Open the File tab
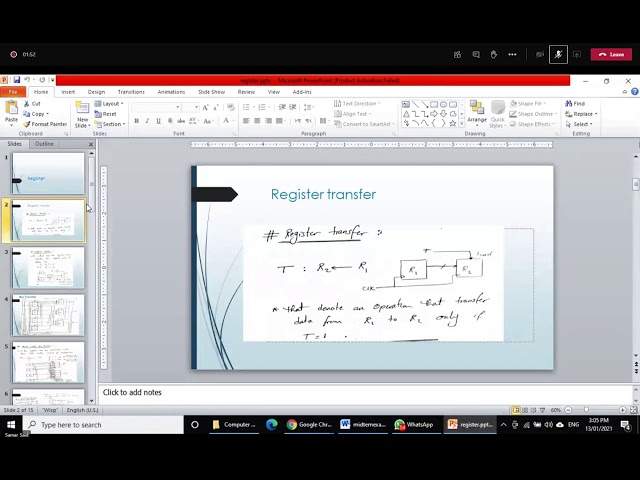Screen dimensions: 640x480 [x=13, y=92]
